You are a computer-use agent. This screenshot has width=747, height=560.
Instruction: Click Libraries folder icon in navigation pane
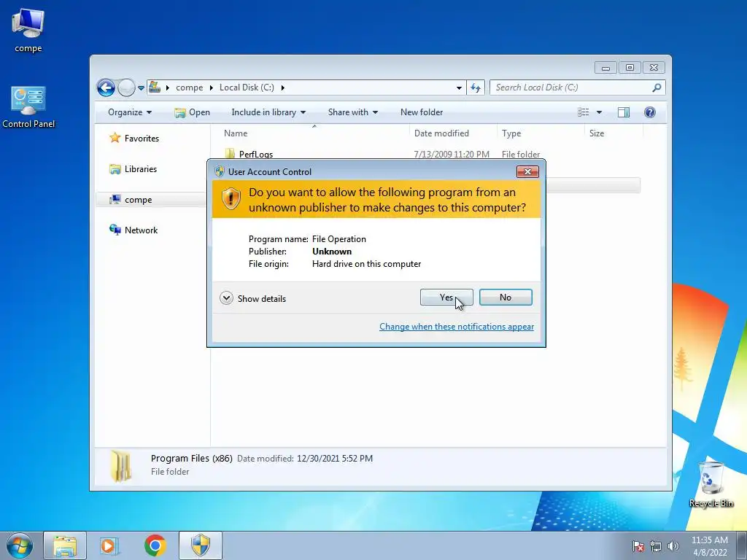(x=115, y=169)
